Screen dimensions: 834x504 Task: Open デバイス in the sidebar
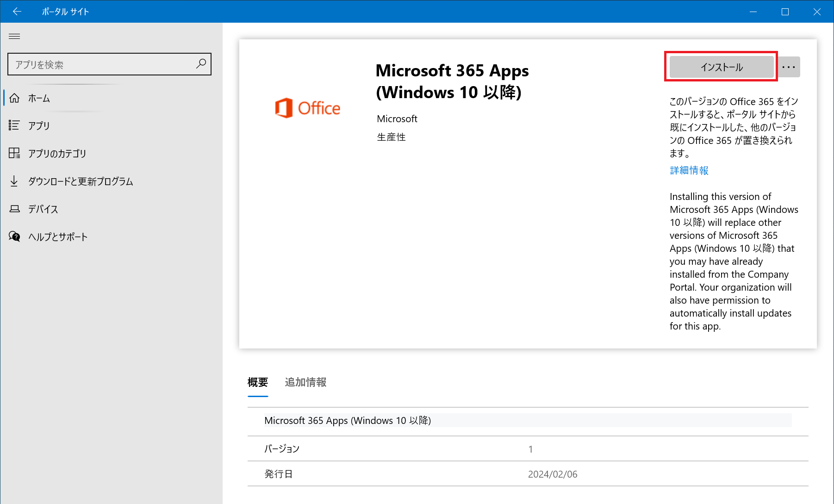point(111,209)
